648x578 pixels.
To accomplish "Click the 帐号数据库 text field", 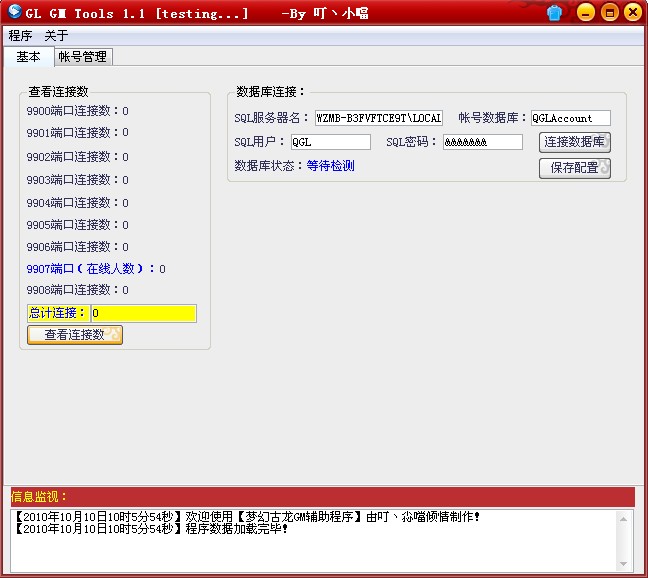I will (570, 118).
